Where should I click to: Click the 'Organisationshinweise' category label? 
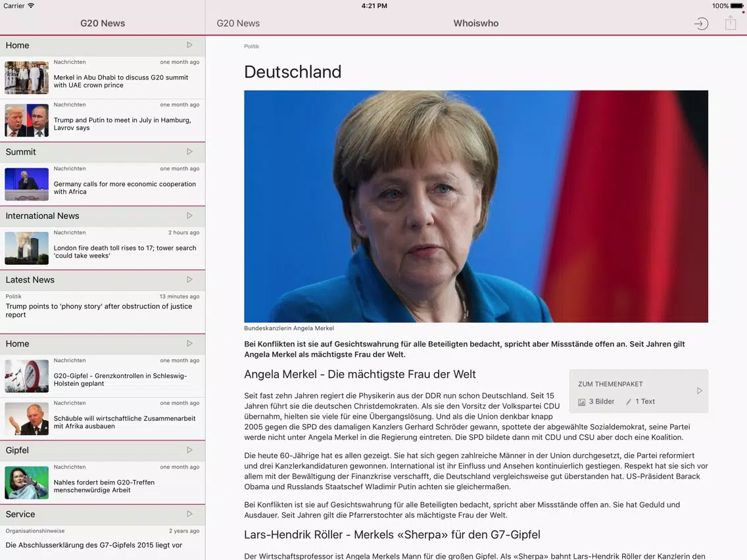(x=36, y=531)
